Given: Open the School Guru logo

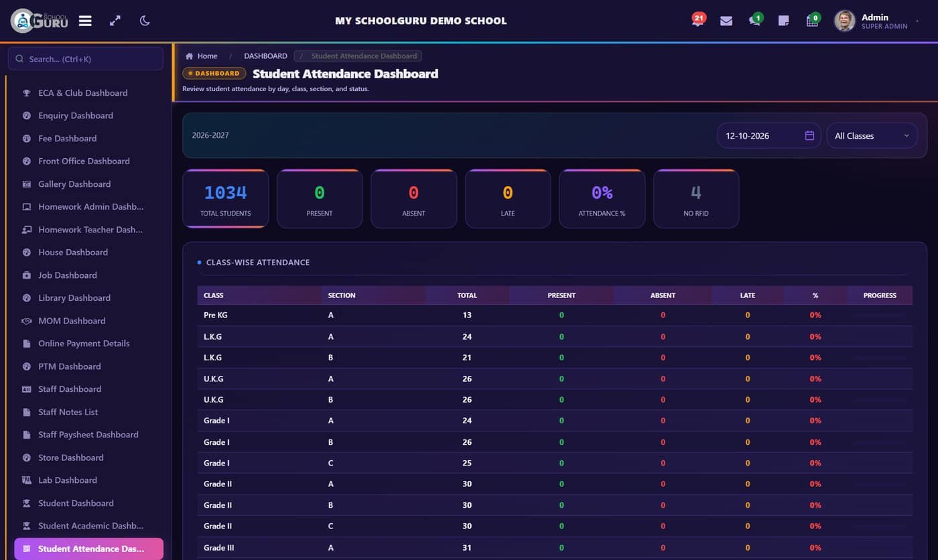Looking at the screenshot, I should (x=40, y=21).
